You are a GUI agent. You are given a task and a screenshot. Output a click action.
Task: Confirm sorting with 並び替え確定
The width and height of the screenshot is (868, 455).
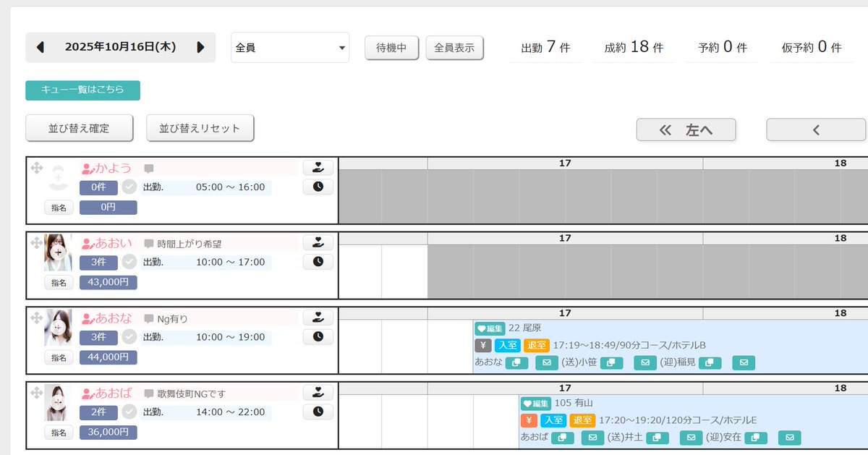coord(80,128)
